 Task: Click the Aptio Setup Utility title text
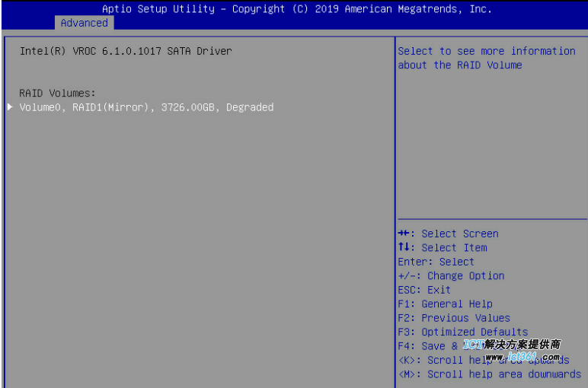tap(296, 9)
